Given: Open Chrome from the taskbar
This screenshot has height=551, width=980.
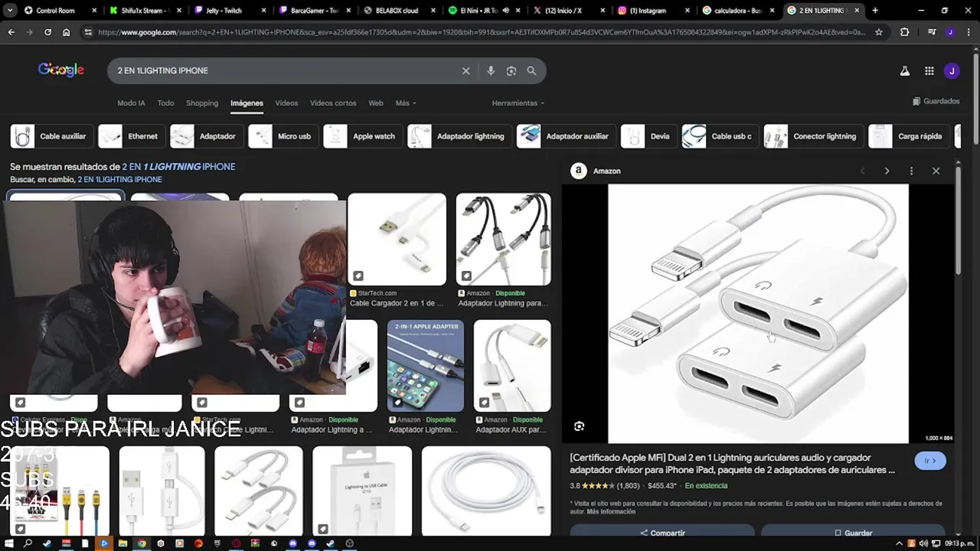Looking at the screenshot, I should tap(142, 543).
